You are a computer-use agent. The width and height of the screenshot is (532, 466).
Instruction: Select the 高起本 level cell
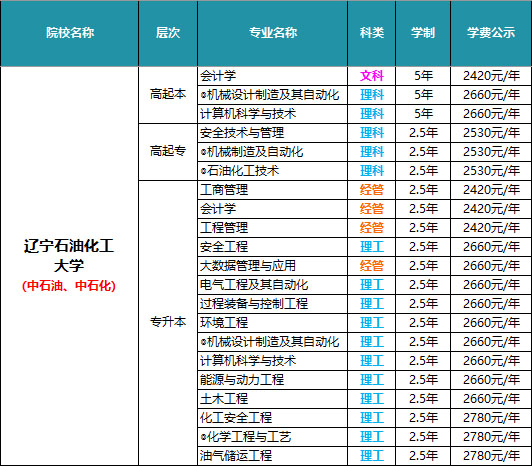pos(168,94)
